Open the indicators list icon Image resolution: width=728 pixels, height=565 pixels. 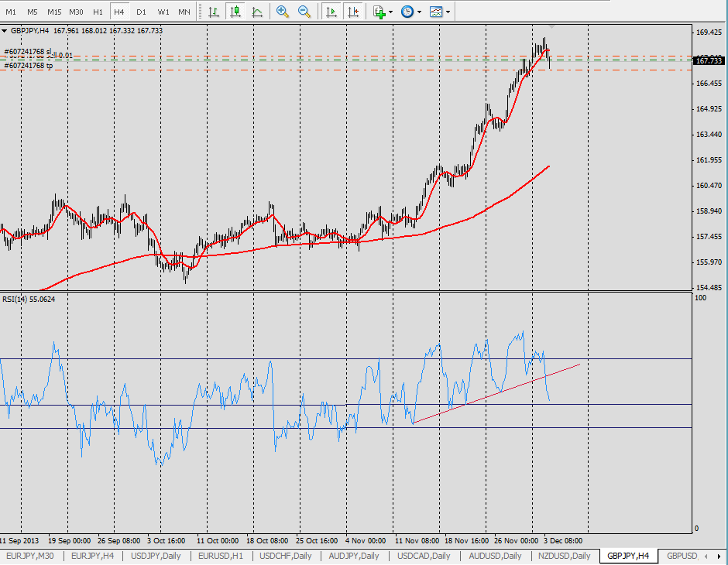[x=379, y=12]
